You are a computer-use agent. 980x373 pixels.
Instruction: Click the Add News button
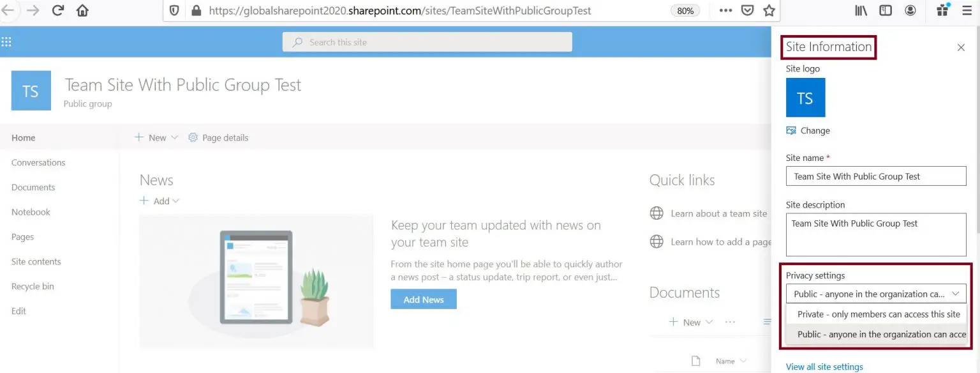pos(423,298)
